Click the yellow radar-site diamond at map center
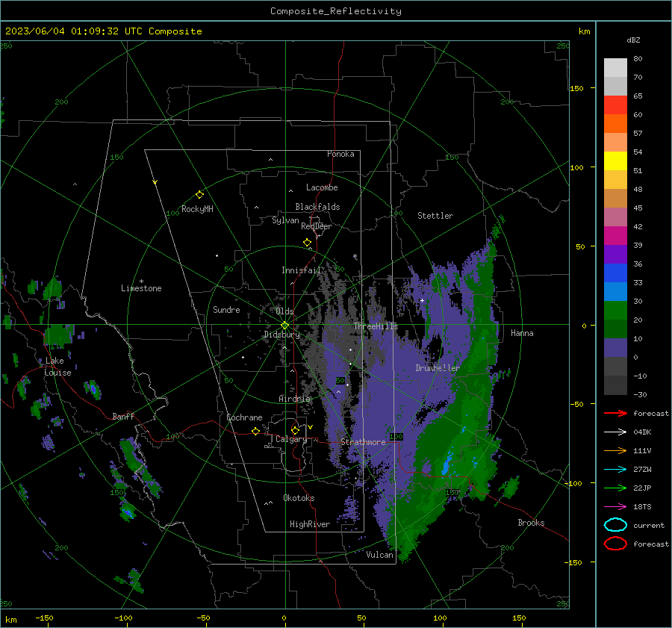This screenshot has width=672, height=628. [x=285, y=326]
